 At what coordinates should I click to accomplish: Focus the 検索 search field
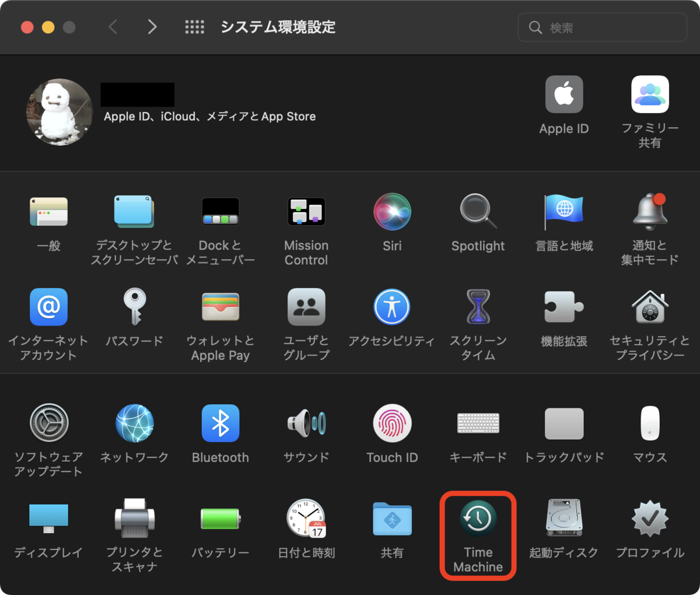point(603,27)
